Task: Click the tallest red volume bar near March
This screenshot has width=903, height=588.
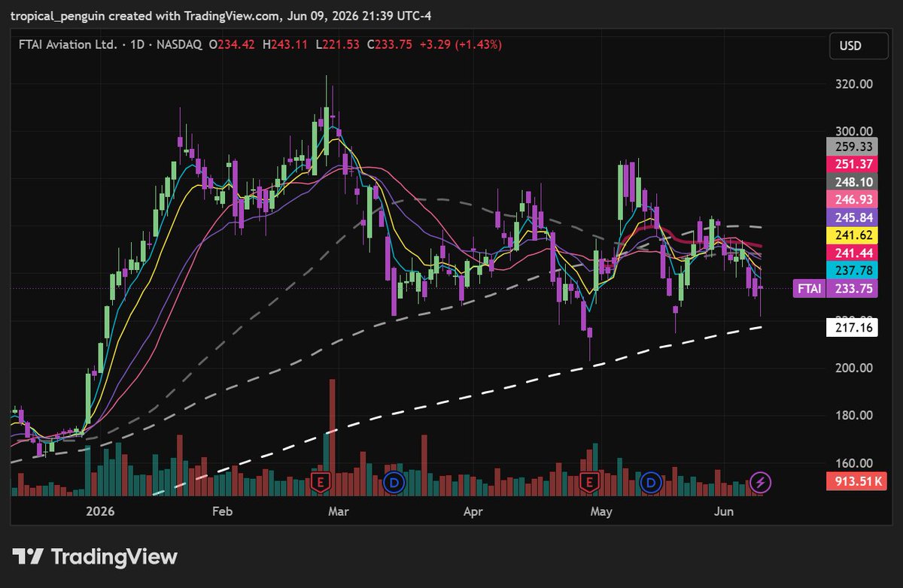Action: (332, 438)
